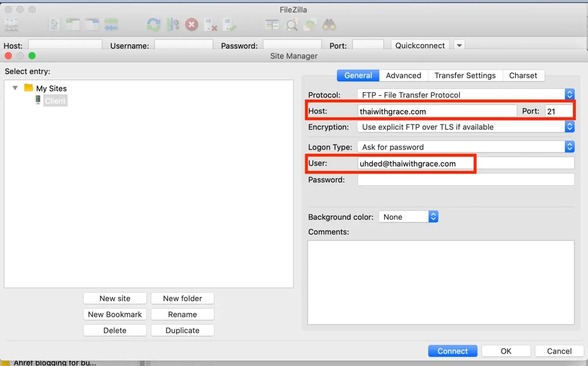This screenshot has width=588, height=366.
Task: Open the Logon Type dropdown
Action: coord(570,147)
